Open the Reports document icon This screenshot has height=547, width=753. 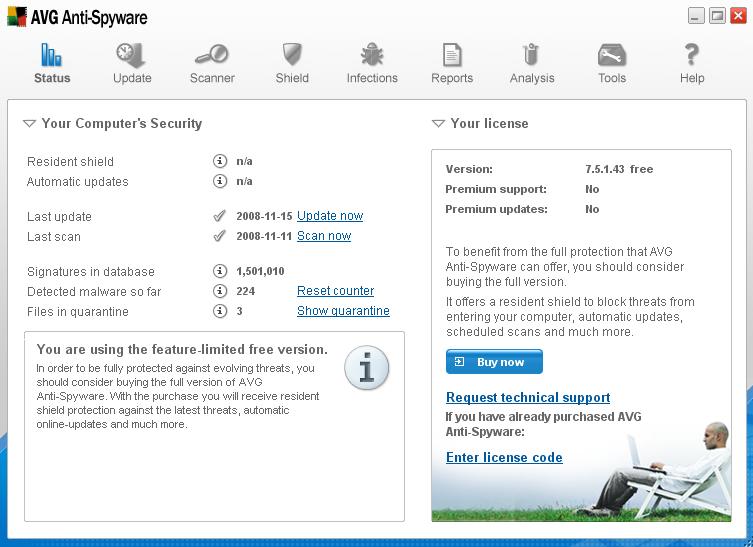point(452,55)
